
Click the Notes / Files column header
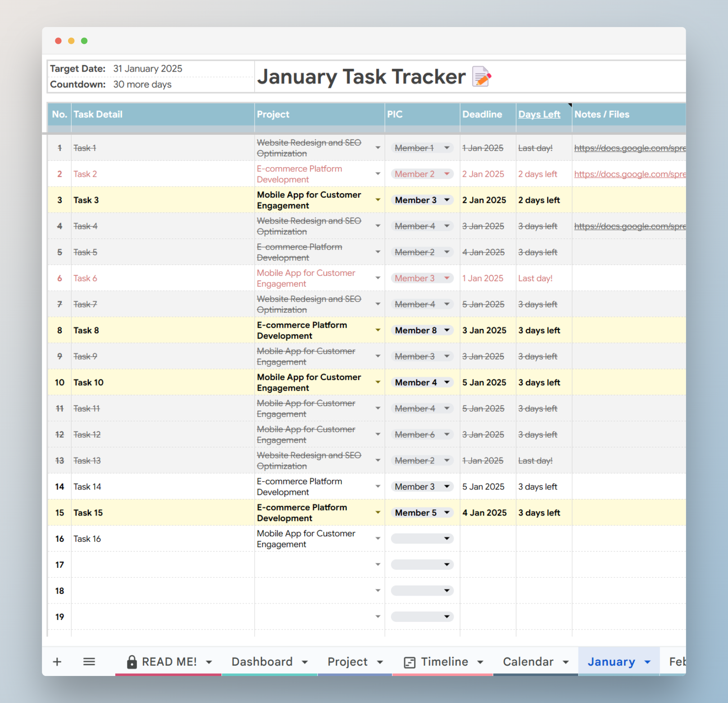coord(629,114)
